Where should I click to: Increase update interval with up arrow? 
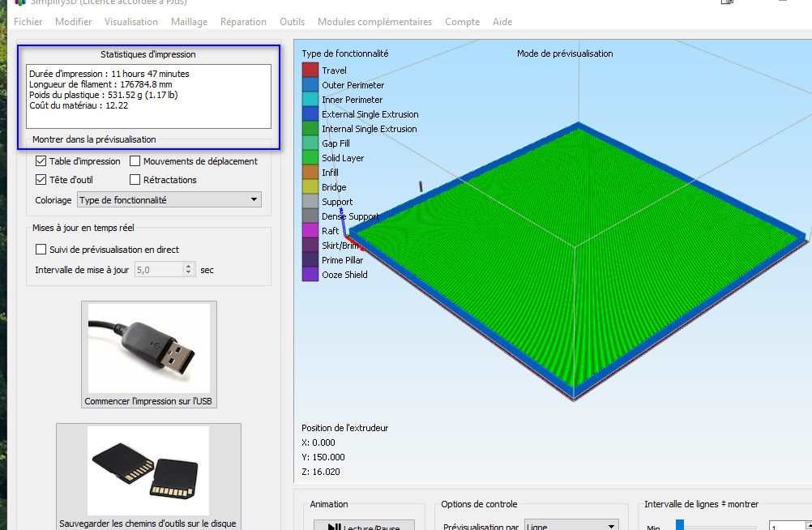pos(189,266)
